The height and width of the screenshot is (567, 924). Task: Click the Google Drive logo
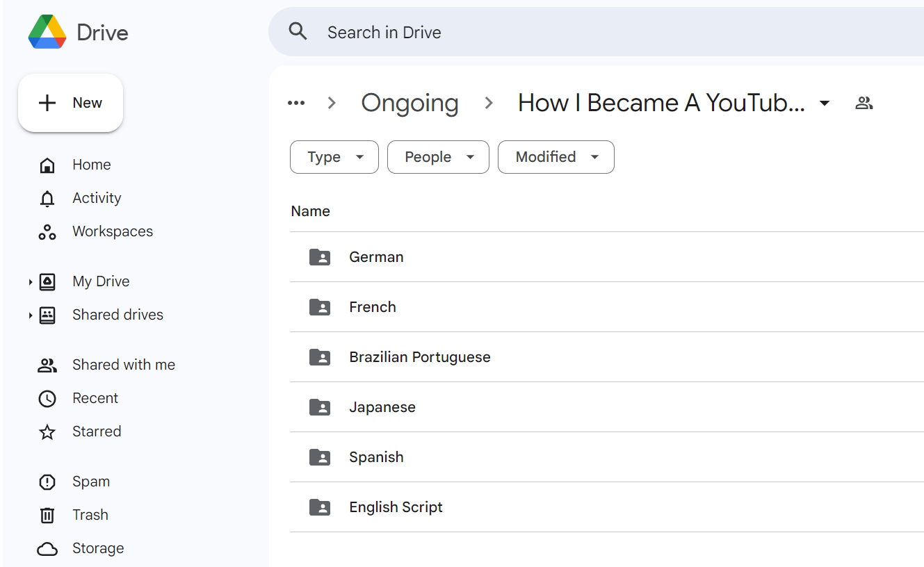(47, 33)
